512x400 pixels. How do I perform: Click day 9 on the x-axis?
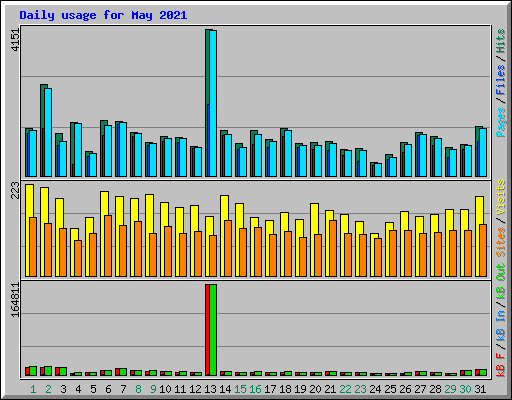153,389
